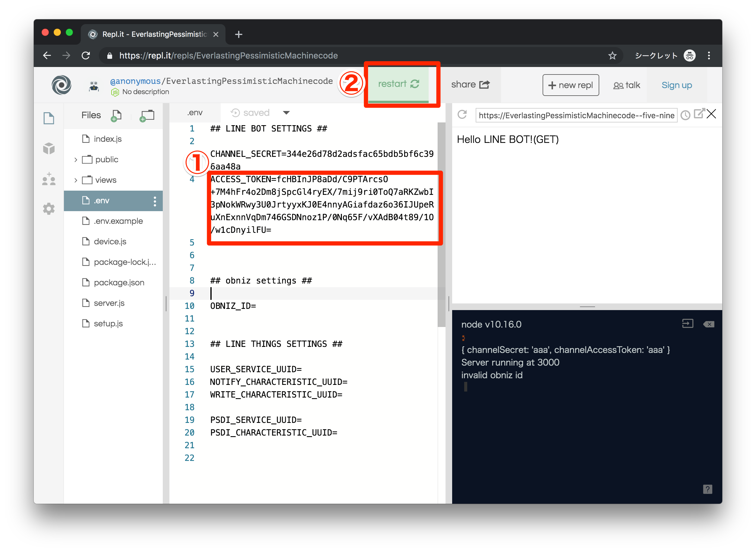Click the PSDI_SERVICE_UUID= line
The width and height of the screenshot is (756, 552).
[x=256, y=420]
